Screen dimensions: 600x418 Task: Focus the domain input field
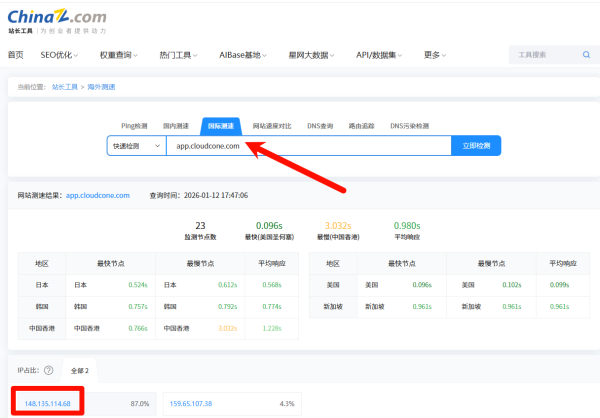point(309,146)
